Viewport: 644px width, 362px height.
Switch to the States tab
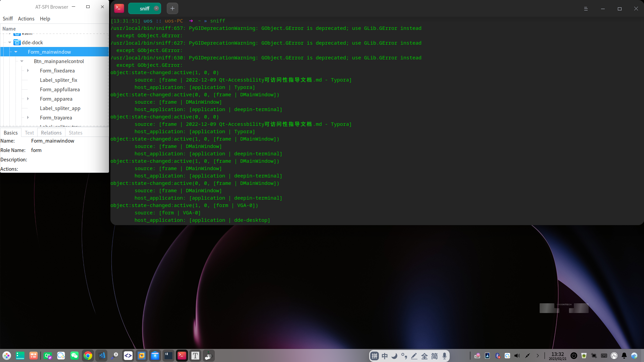(76, 133)
